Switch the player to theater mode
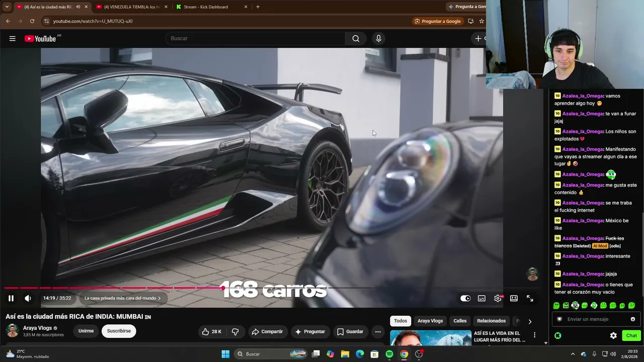The height and width of the screenshot is (362, 644). (x=514, y=298)
